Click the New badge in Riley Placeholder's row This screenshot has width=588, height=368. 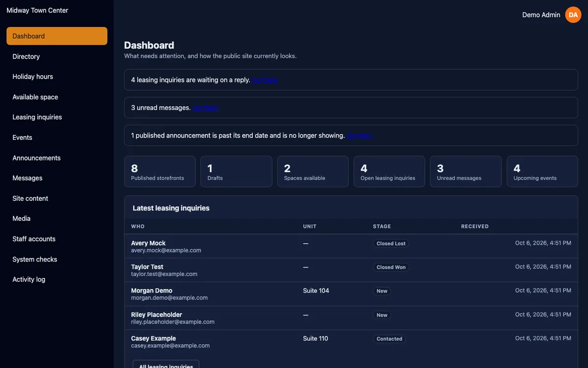tap(382, 315)
